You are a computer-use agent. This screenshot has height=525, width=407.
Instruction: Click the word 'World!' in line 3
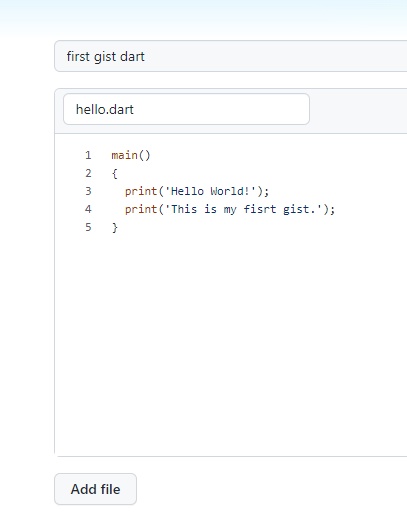[x=230, y=191]
